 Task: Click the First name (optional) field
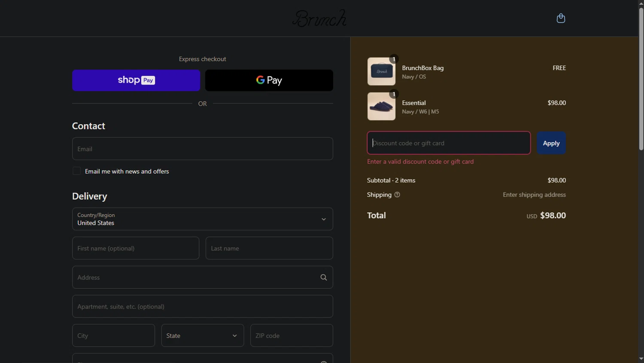click(136, 248)
